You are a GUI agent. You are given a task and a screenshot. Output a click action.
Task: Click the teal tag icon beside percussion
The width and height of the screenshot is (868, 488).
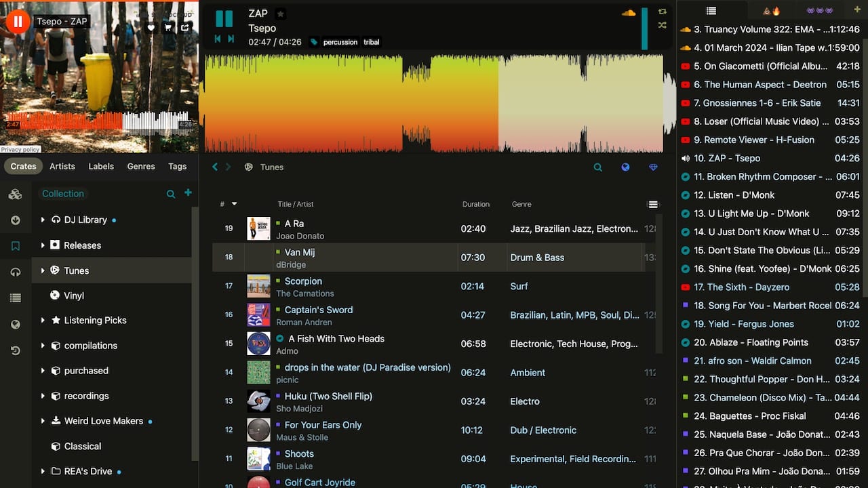click(314, 42)
